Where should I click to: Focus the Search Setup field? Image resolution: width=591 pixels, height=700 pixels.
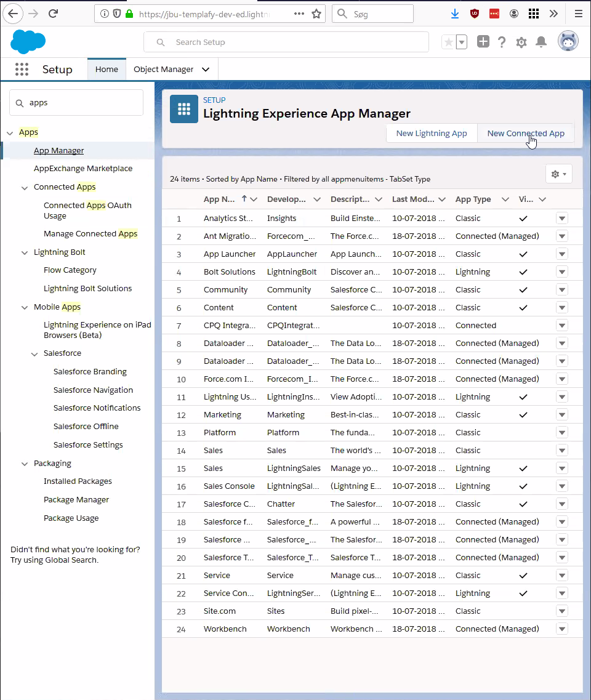click(x=286, y=42)
